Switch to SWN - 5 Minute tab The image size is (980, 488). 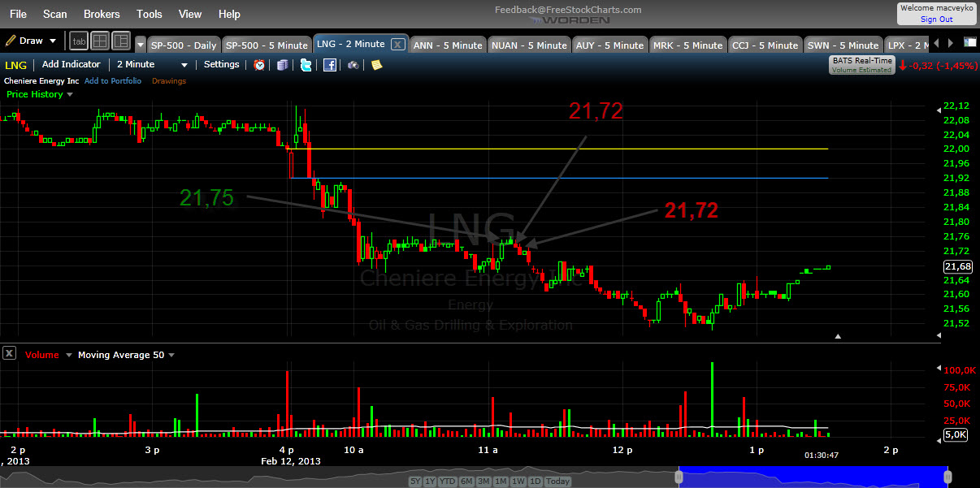click(x=843, y=45)
